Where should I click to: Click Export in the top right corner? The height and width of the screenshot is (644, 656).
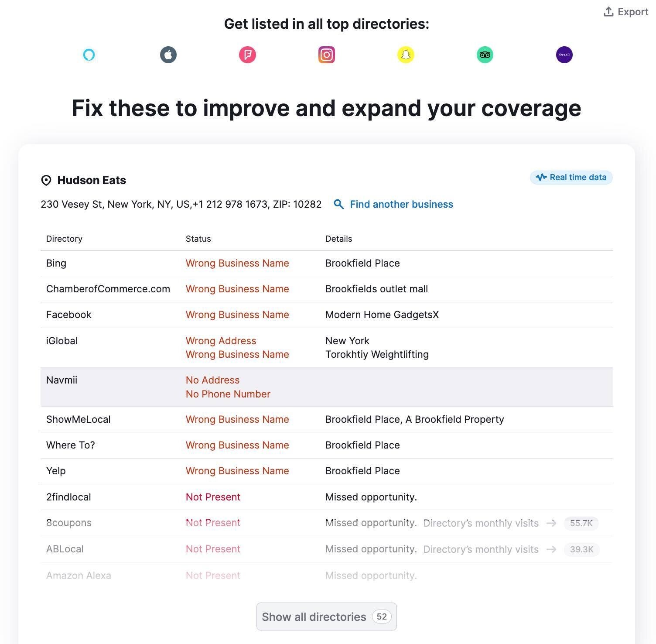tap(632, 12)
